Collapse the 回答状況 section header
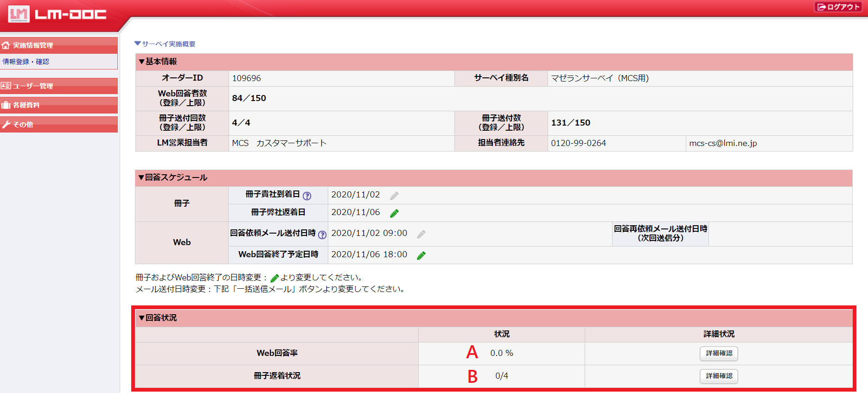This screenshot has height=393, width=868. (158, 318)
